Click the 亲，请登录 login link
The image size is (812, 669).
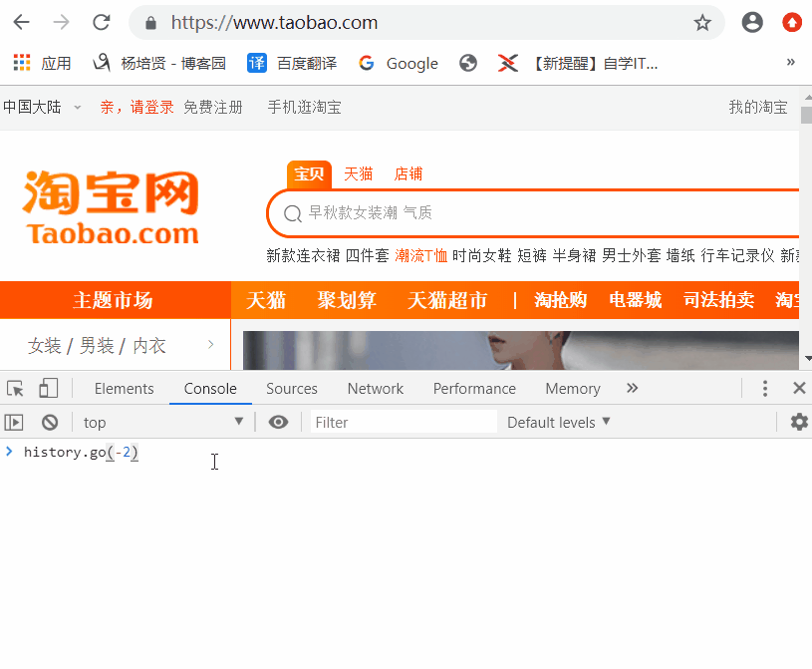pos(136,108)
